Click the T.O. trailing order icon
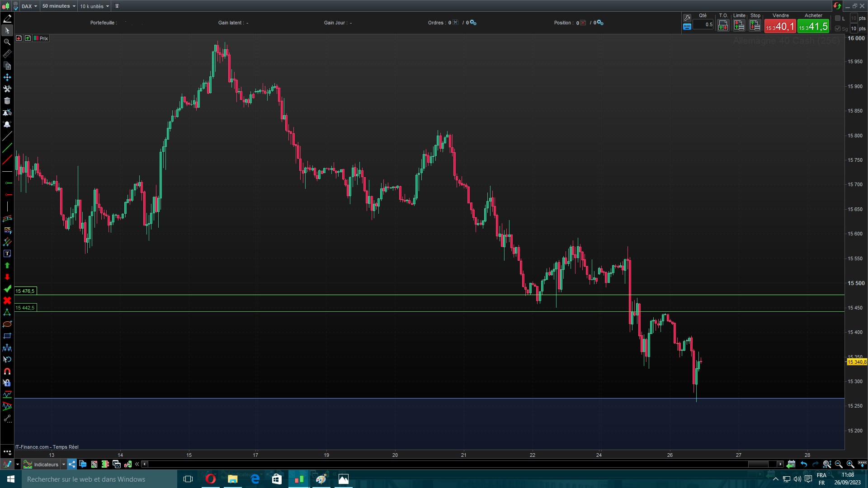 [x=723, y=26]
